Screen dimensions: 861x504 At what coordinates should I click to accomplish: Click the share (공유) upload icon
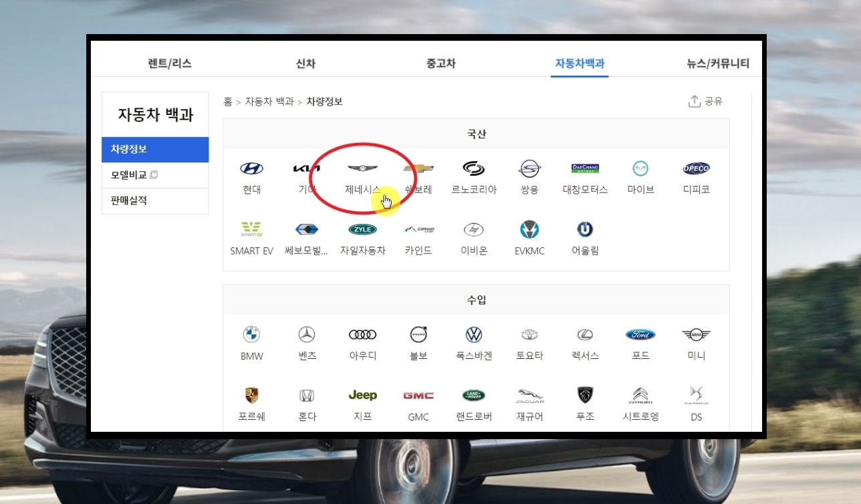(695, 102)
